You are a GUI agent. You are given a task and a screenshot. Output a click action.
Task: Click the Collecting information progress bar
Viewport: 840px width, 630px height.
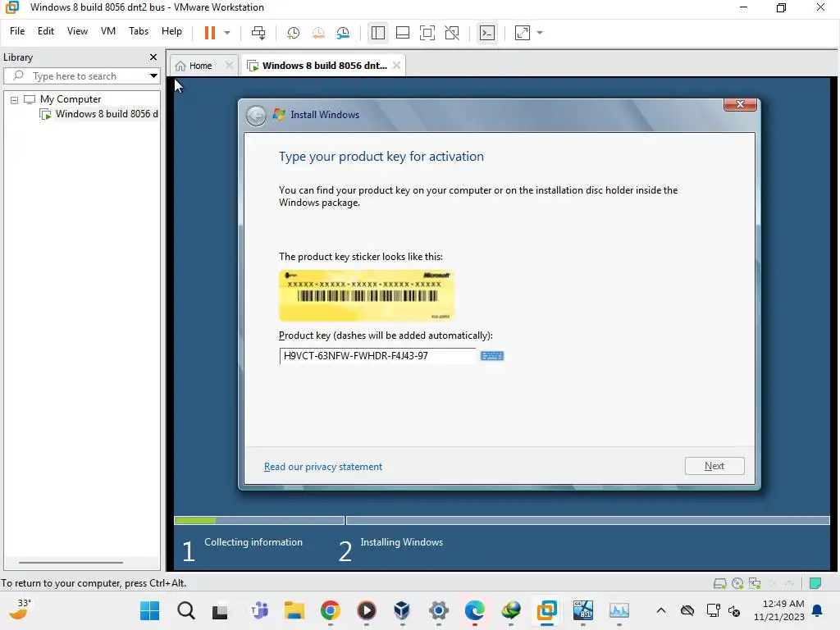click(x=258, y=520)
